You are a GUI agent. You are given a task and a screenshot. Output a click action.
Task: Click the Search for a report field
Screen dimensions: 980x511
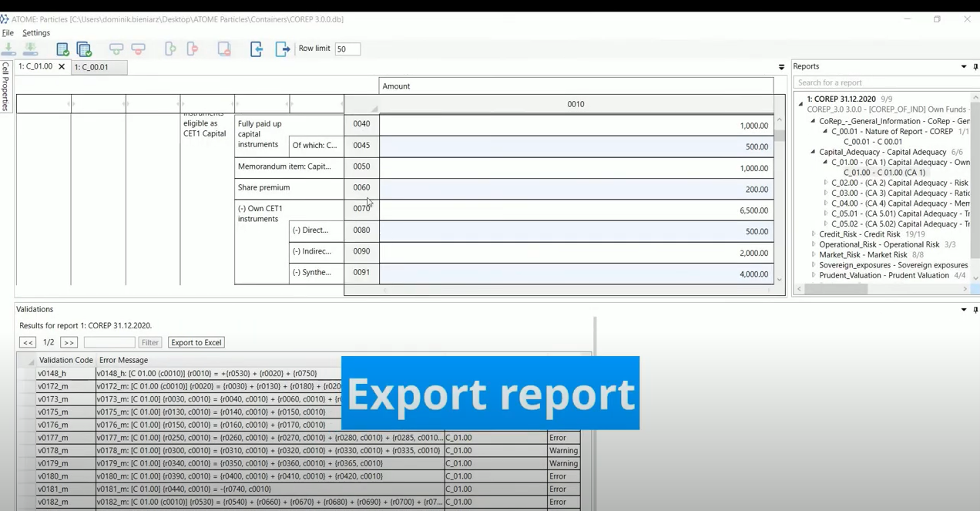[878, 82]
